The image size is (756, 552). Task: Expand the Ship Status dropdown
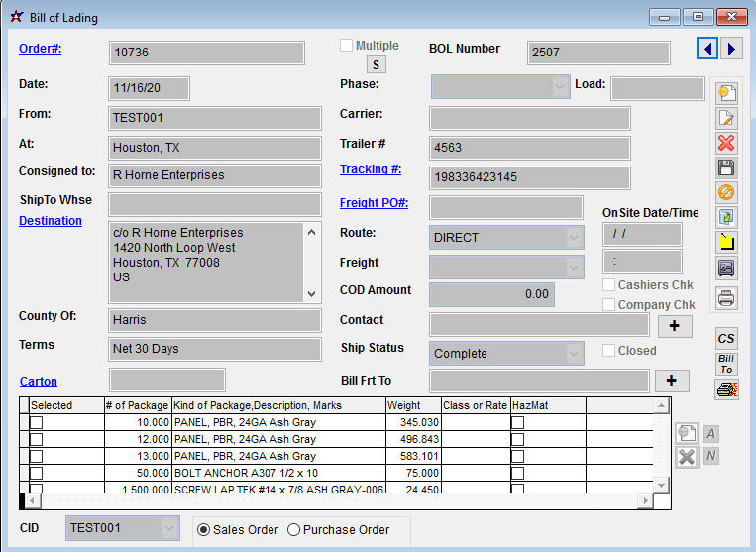(574, 354)
